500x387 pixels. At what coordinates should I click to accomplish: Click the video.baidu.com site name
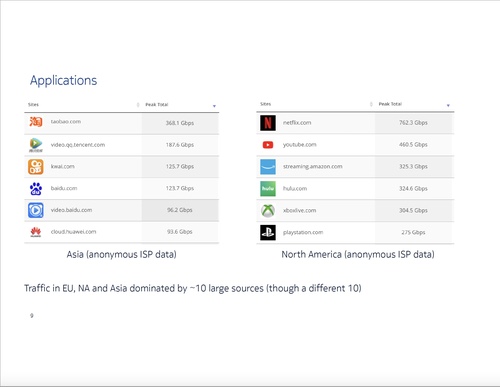[x=71, y=210]
